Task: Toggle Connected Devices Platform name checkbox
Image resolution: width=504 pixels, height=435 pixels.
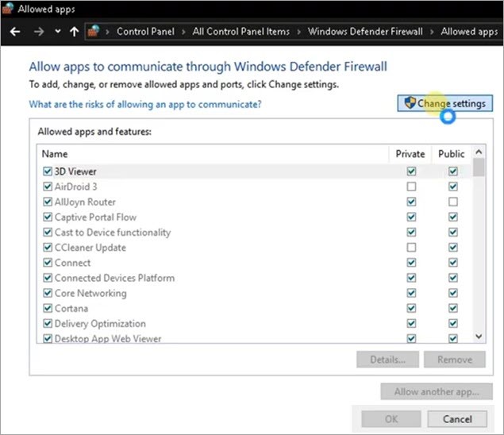Action: tap(48, 278)
